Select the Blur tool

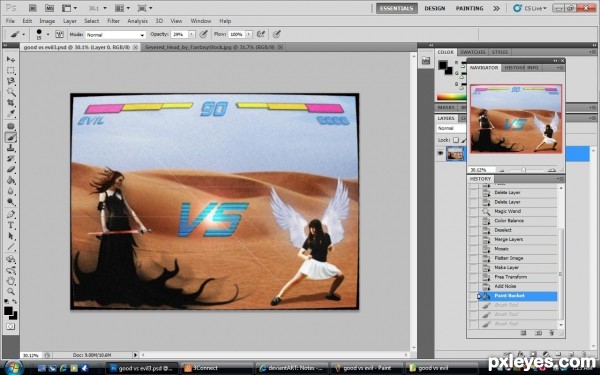pyautogui.click(x=10, y=191)
